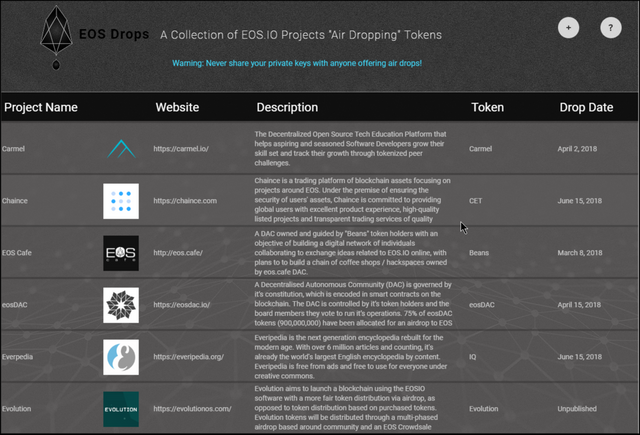Click the Carmel token cell

(480, 149)
